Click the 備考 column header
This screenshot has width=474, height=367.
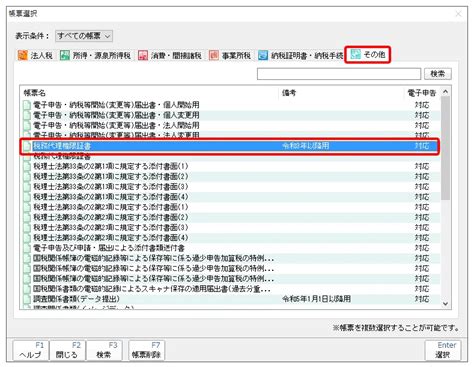coord(341,93)
